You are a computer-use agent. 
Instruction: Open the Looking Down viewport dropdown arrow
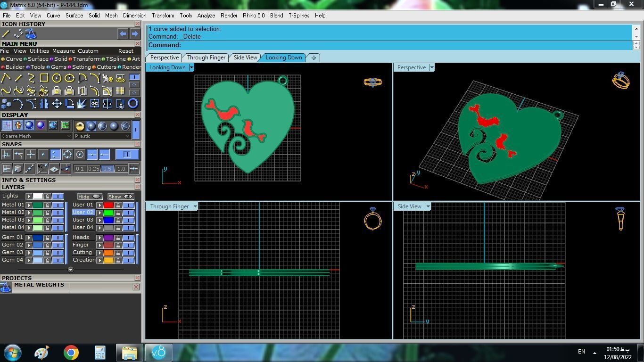(191, 67)
